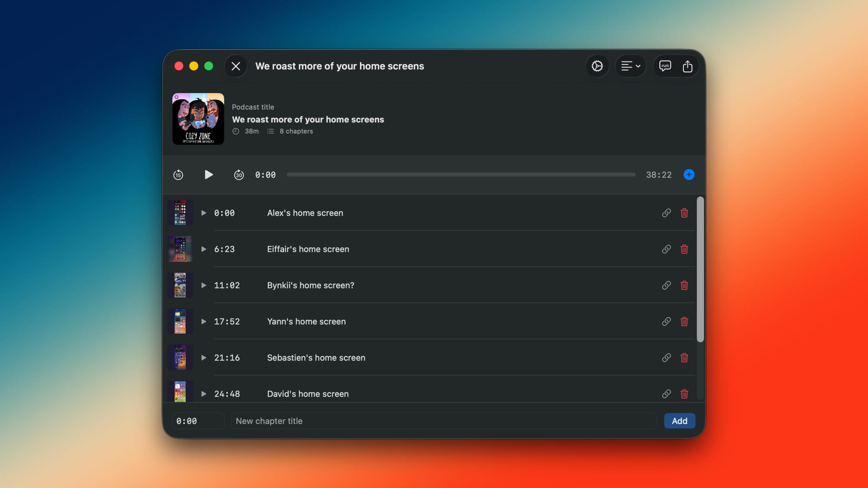Close the episode with the X button
This screenshot has height=488, width=868.
click(x=236, y=66)
